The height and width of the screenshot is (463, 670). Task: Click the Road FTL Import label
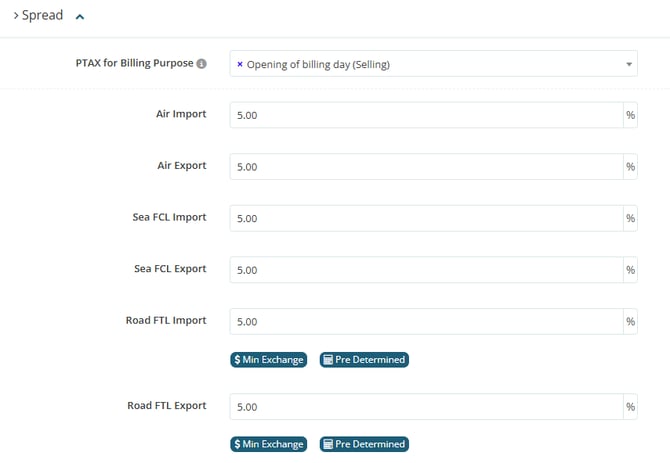(x=166, y=321)
